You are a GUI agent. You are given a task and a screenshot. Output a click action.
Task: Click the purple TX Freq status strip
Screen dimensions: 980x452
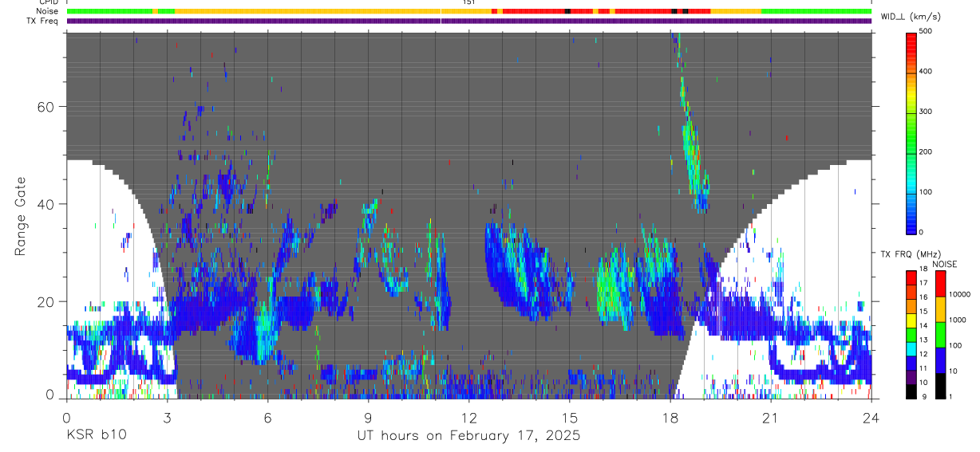click(x=469, y=21)
